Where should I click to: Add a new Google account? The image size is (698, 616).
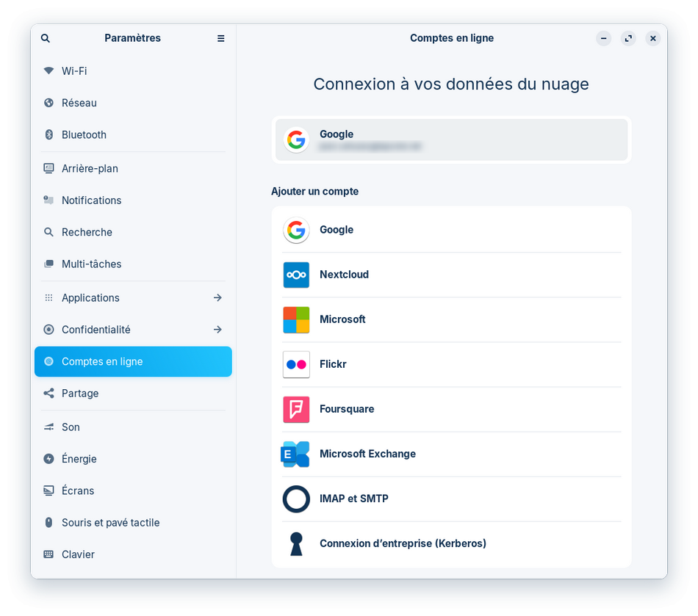coord(451,231)
